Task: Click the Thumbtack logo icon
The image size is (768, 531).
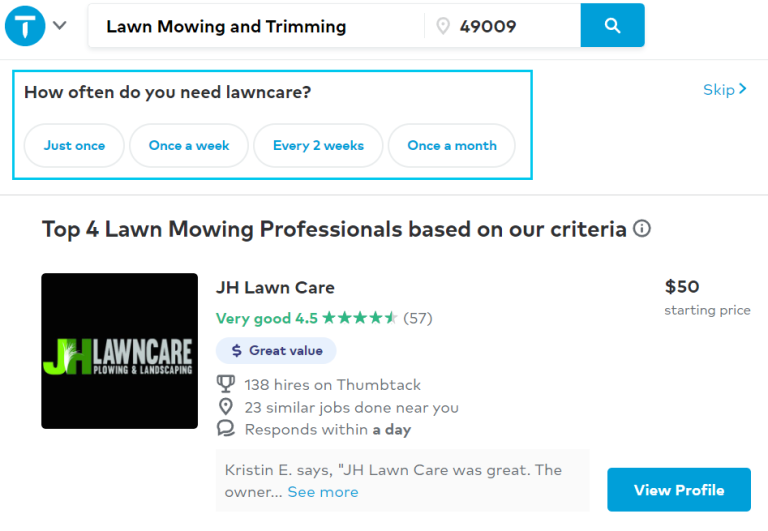Action: click(x=25, y=26)
